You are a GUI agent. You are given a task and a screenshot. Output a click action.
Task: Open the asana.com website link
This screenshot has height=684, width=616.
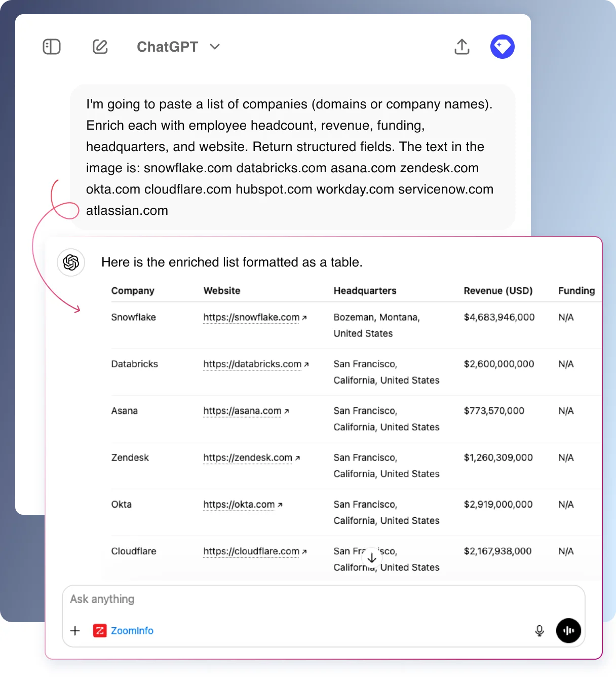tap(246, 411)
